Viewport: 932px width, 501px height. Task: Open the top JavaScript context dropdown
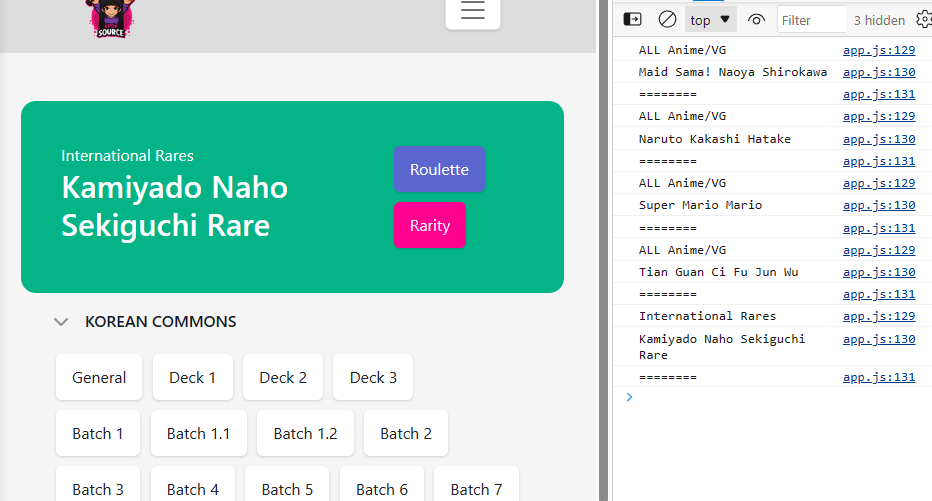pos(710,20)
